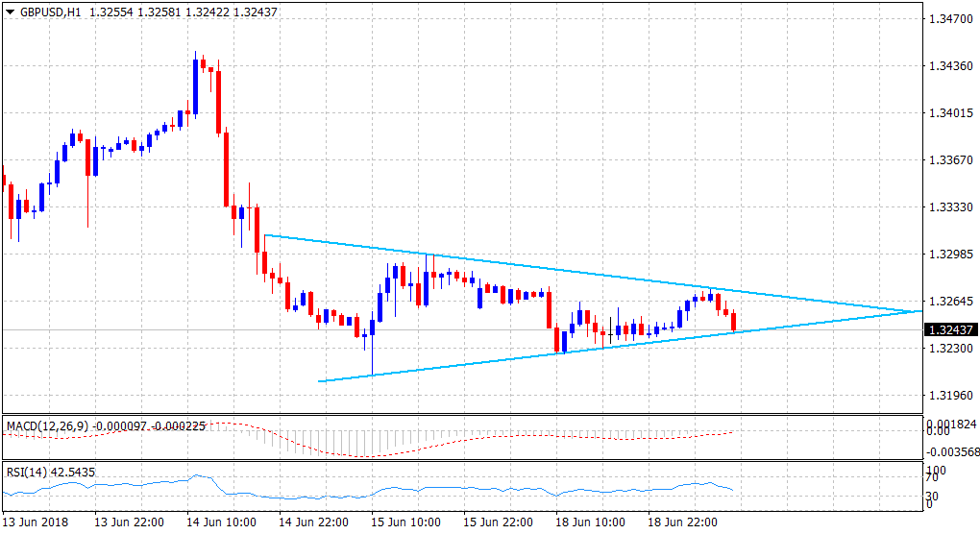Click the 1.31960 price axis label
The height and width of the screenshot is (534, 980).
point(949,396)
